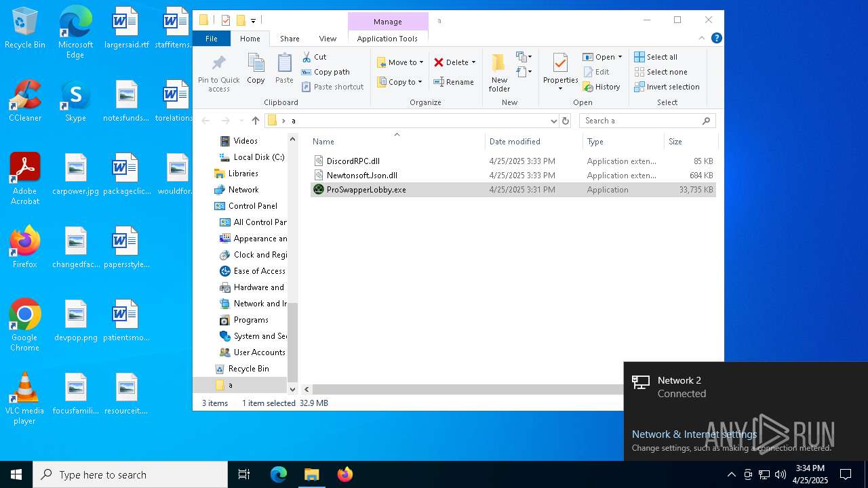This screenshot has height=488, width=868.
Task: Click the Paste ribbon icon
Action: [284, 68]
